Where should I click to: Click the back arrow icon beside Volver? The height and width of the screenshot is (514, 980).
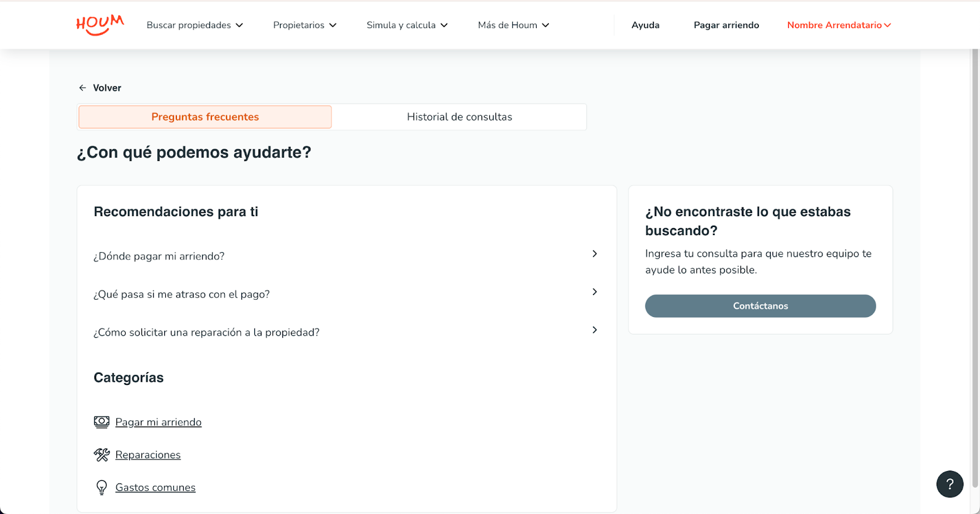coord(83,88)
